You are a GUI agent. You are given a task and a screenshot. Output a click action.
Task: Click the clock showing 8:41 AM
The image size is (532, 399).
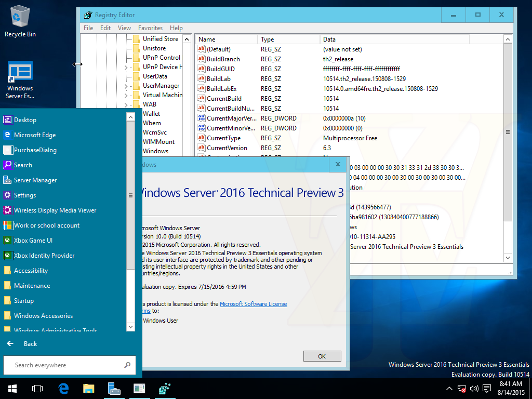coord(511,384)
